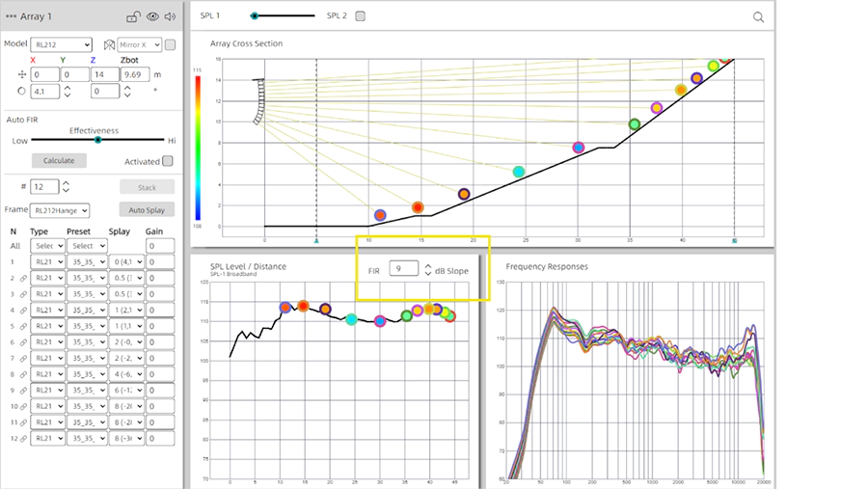Open the Model dropdown showing RL212

61,44
